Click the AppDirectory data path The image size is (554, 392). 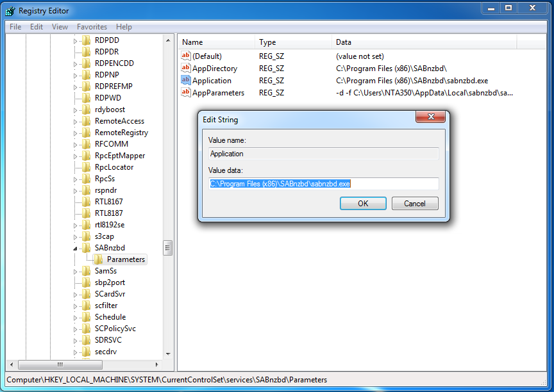tap(391, 69)
